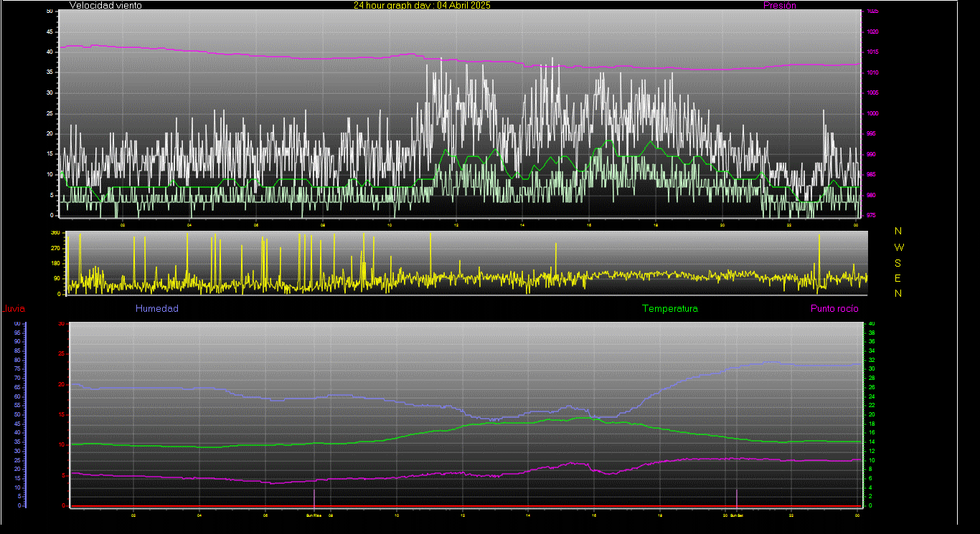Click the 'W' compass direction label
Screen dimensions: 980x534
click(x=899, y=247)
